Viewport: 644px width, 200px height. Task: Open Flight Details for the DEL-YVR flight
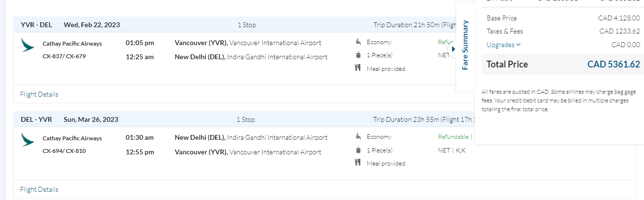click(39, 189)
